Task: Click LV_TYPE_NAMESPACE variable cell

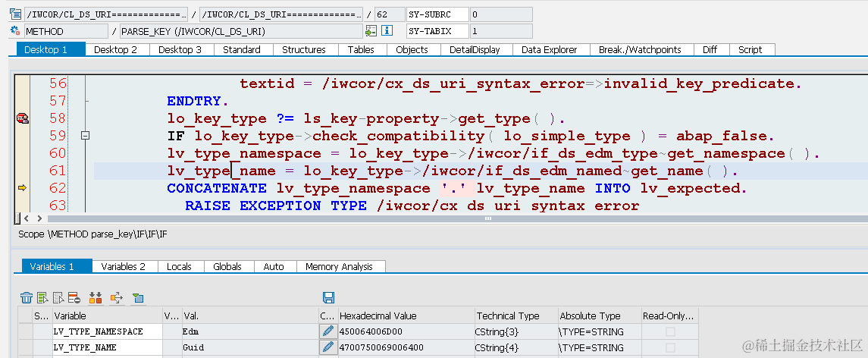Action: pyautogui.click(x=108, y=331)
